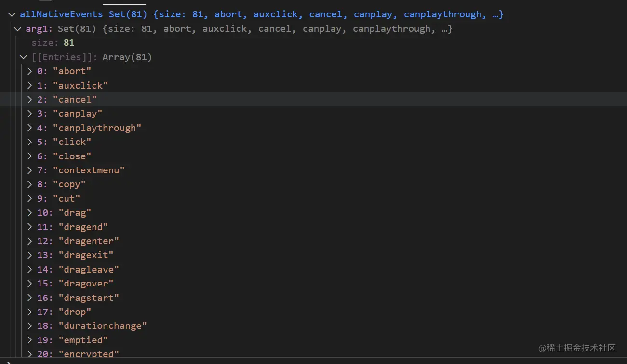Expand entry 8 "copy"
Viewport: 627px width, 364px height.
tap(29, 184)
